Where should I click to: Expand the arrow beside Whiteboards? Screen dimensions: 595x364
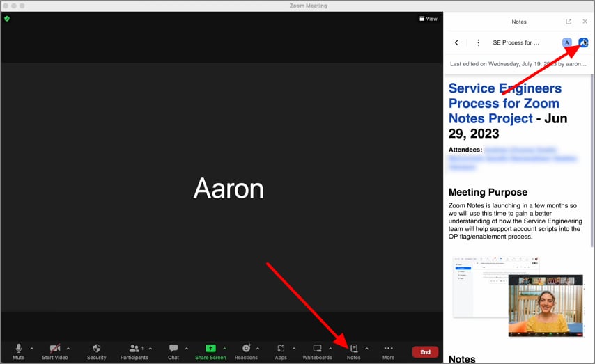330,349
